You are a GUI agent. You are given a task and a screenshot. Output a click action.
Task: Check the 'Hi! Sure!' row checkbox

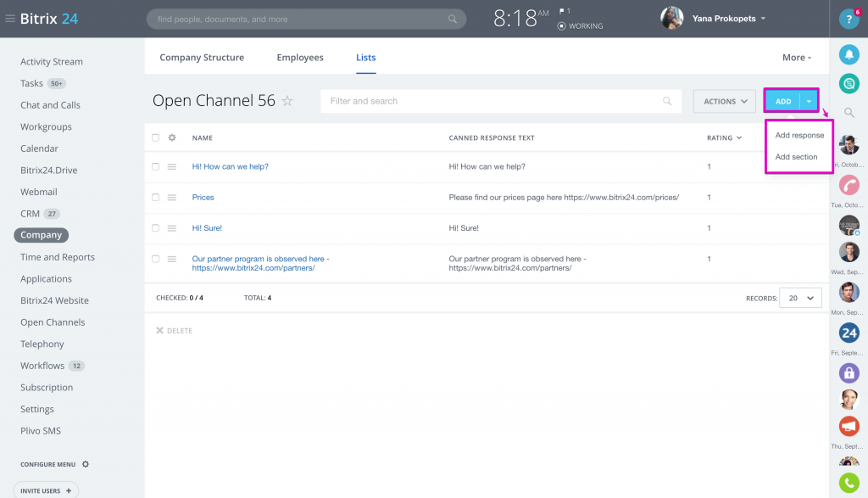156,228
